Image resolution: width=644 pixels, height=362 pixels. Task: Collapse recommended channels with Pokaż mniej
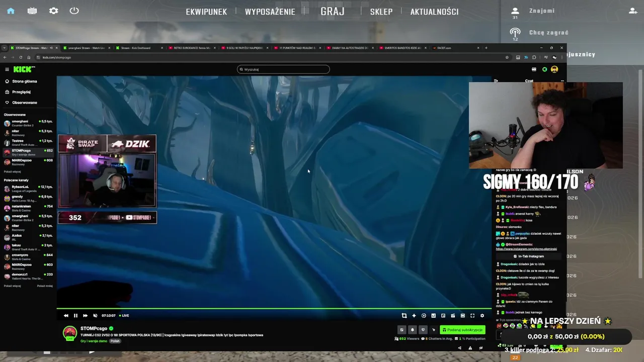(45, 286)
